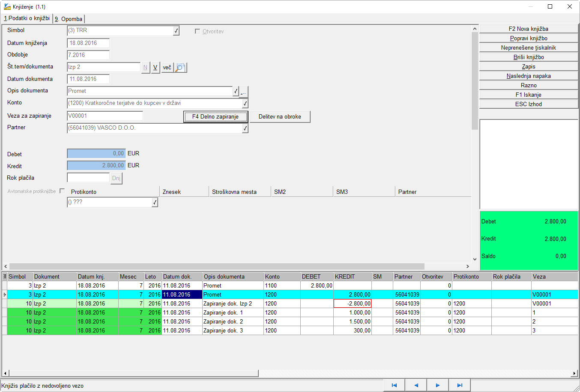Click the grid options icon left of the Simbol header
The image size is (580, 392).
pyautogui.click(x=5, y=276)
